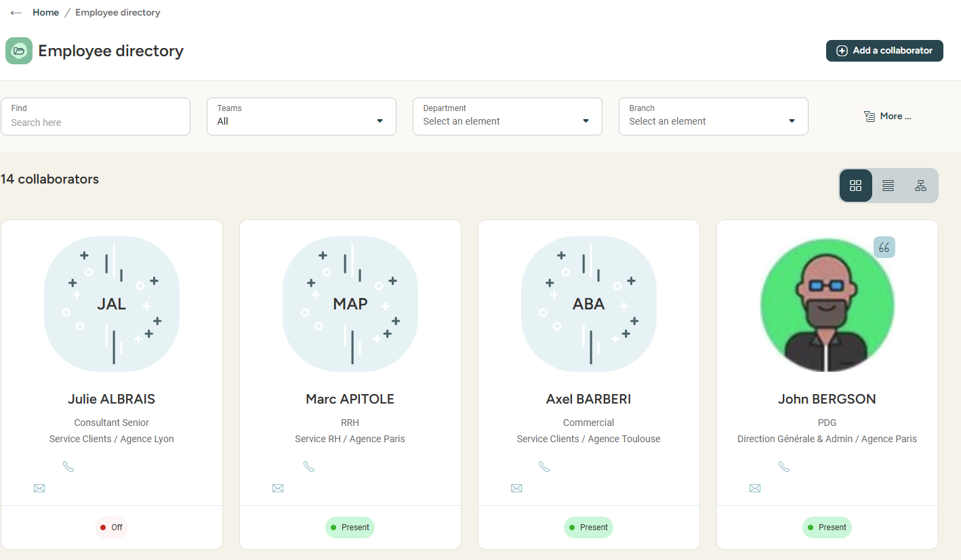Screen dimensions: 961x560
Task: Click the 'Employee directory' page heading
Action: (111, 51)
